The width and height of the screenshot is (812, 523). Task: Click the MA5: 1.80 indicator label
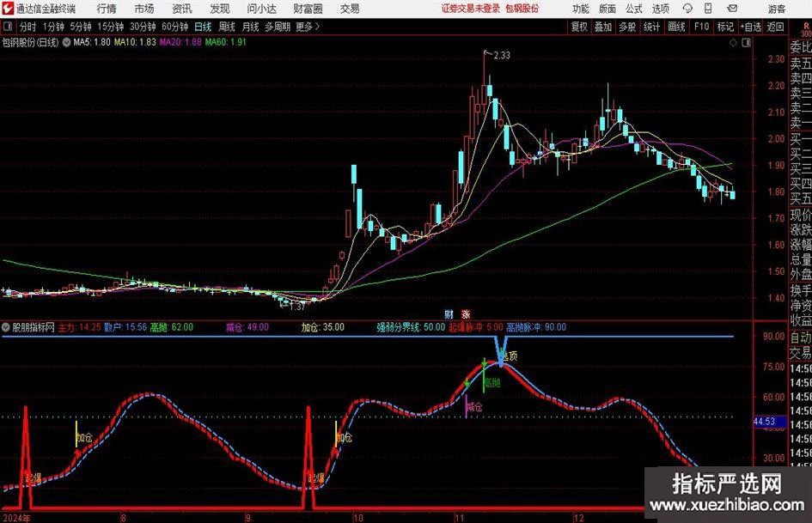[x=92, y=42]
